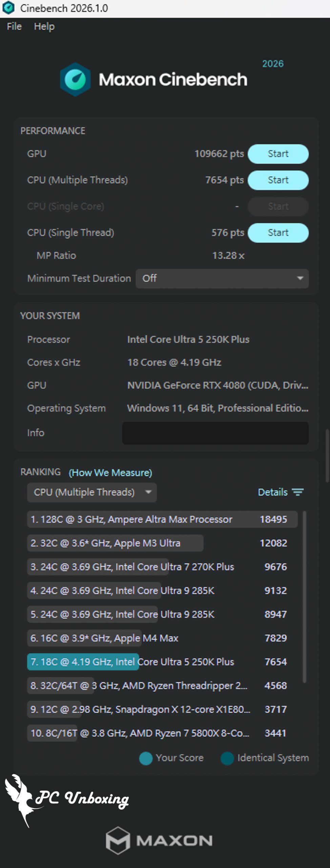330x868 pixels.
Task: Open the Help menu
Action: pyautogui.click(x=44, y=26)
